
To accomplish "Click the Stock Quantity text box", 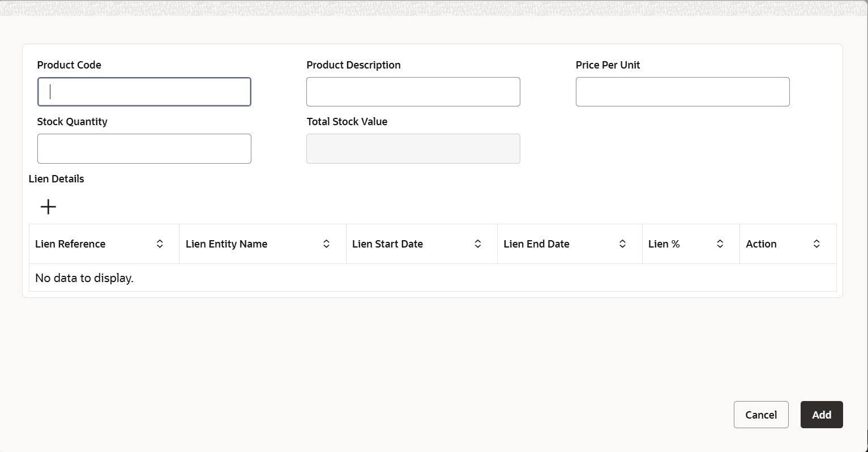I will pyautogui.click(x=144, y=148).
